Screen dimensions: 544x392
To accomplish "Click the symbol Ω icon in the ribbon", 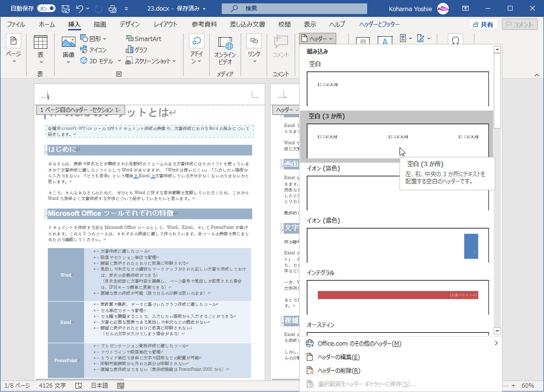I will click(x=456, y=40).
